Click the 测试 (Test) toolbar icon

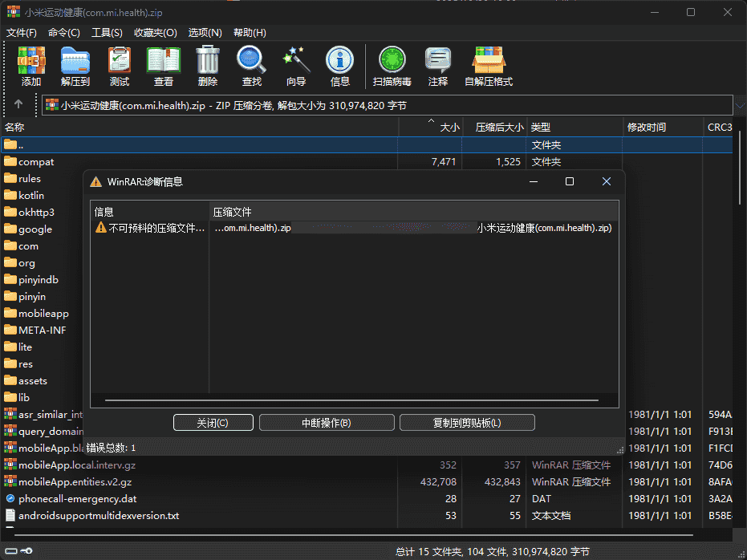click(x=120, y=64)
